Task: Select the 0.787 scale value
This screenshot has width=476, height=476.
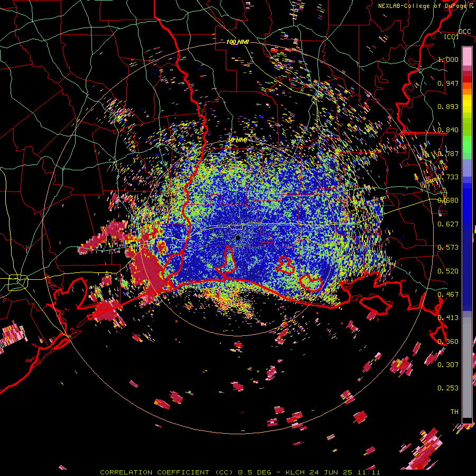Action: click(448, 153)
